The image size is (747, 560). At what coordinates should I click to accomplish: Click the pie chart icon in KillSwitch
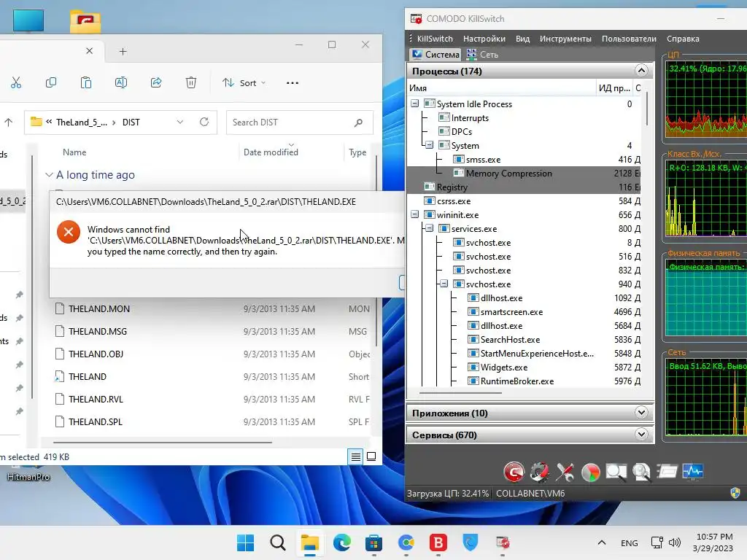point(591,472)
